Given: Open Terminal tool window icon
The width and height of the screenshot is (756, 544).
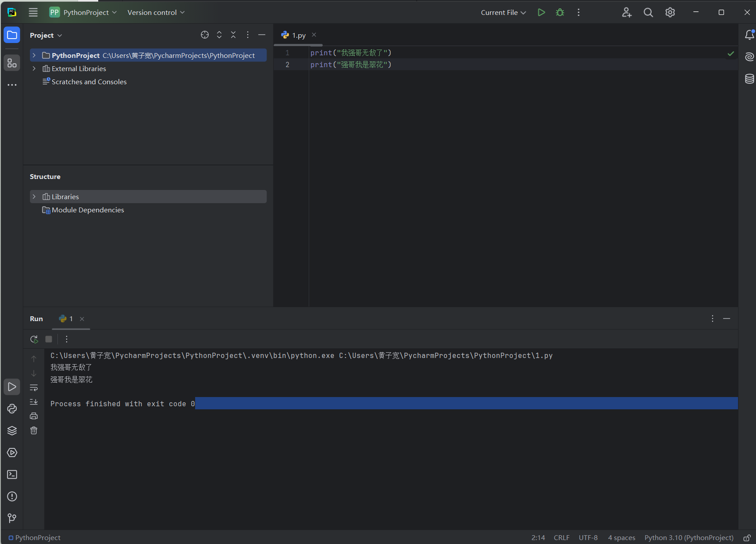Looking at the screenshot, I should [12, 475].
